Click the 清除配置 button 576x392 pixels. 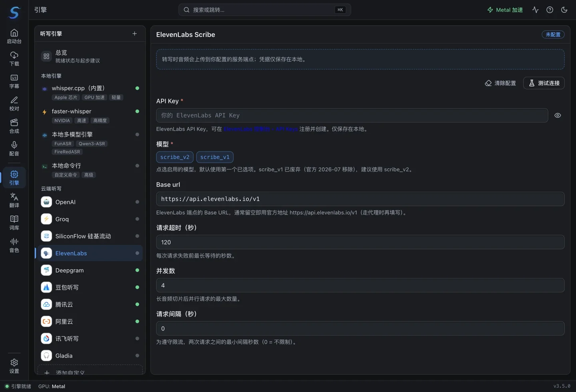tap(500, 83)
